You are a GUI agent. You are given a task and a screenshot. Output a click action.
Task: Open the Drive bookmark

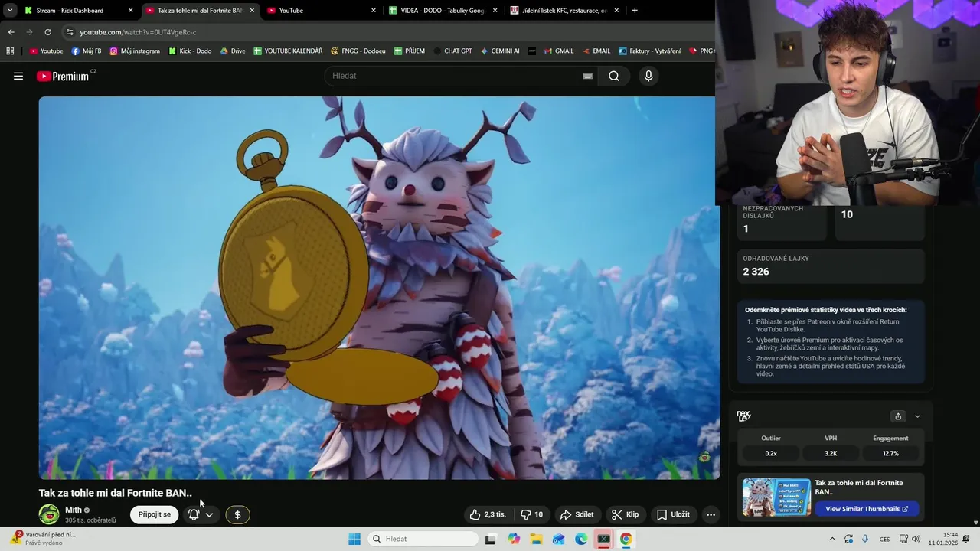233,51
